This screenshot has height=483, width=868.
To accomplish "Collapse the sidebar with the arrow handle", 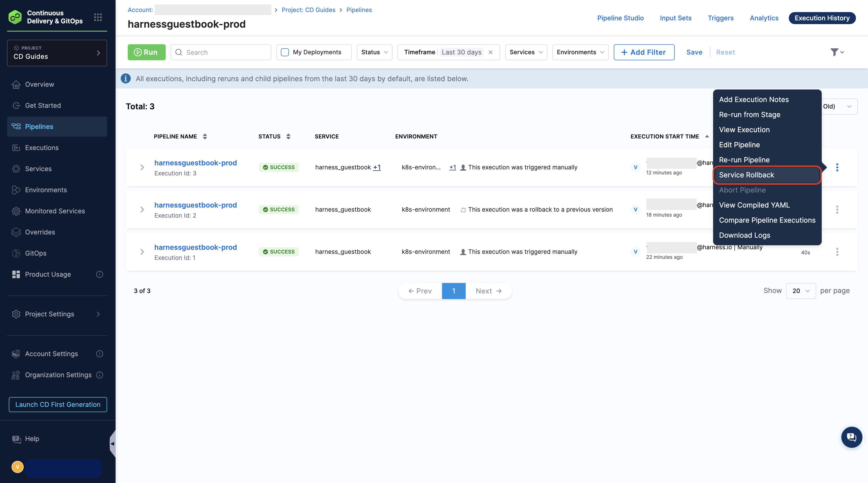I will pos(113,444).
